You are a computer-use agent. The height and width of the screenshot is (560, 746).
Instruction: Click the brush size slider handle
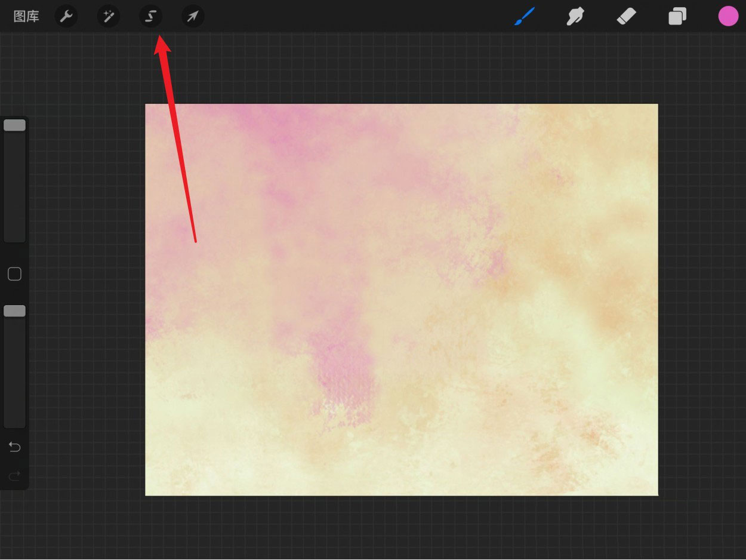tap(14, 125)
